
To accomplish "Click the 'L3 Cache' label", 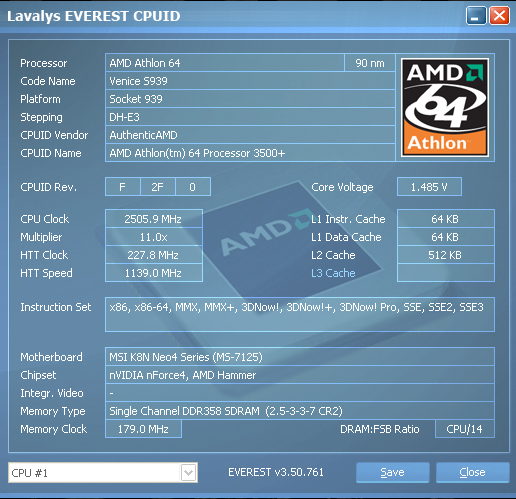I will [x=333, y=273].
